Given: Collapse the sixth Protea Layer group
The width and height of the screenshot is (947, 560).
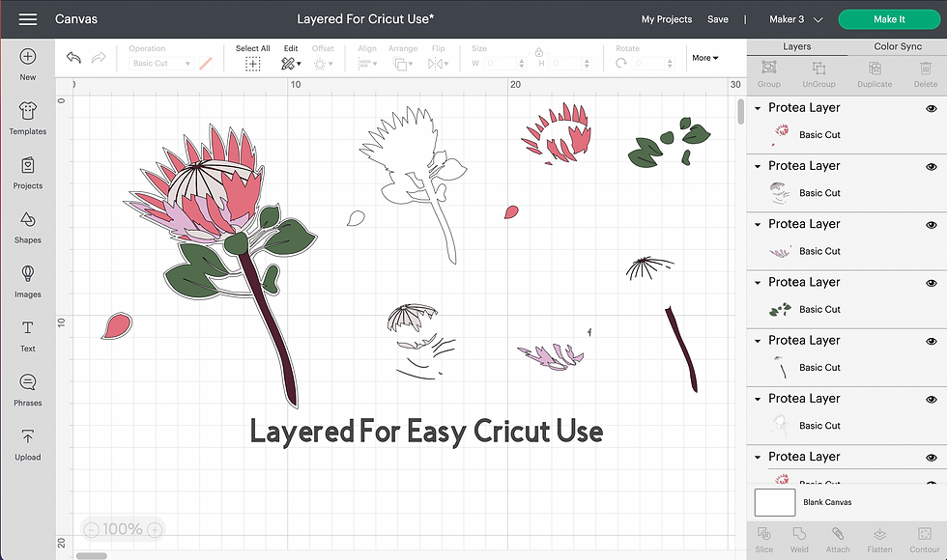Looking at the screenshot, I should pyautogui.click(x=758, y=399).
